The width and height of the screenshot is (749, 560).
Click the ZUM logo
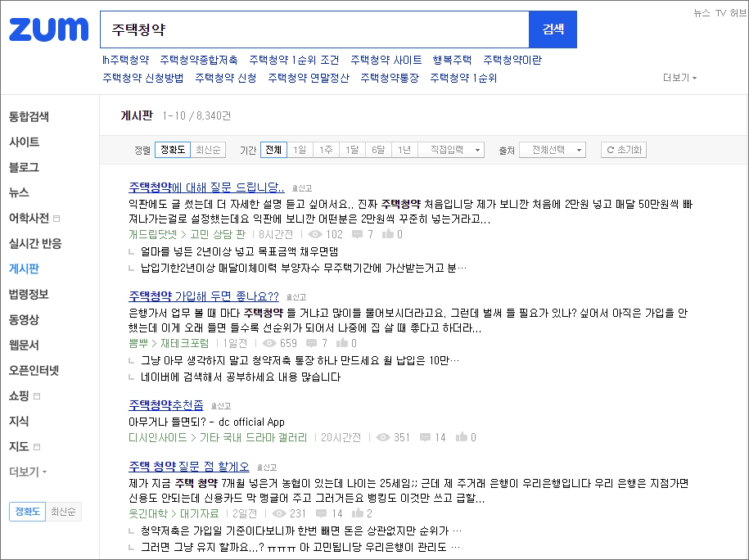47,29
